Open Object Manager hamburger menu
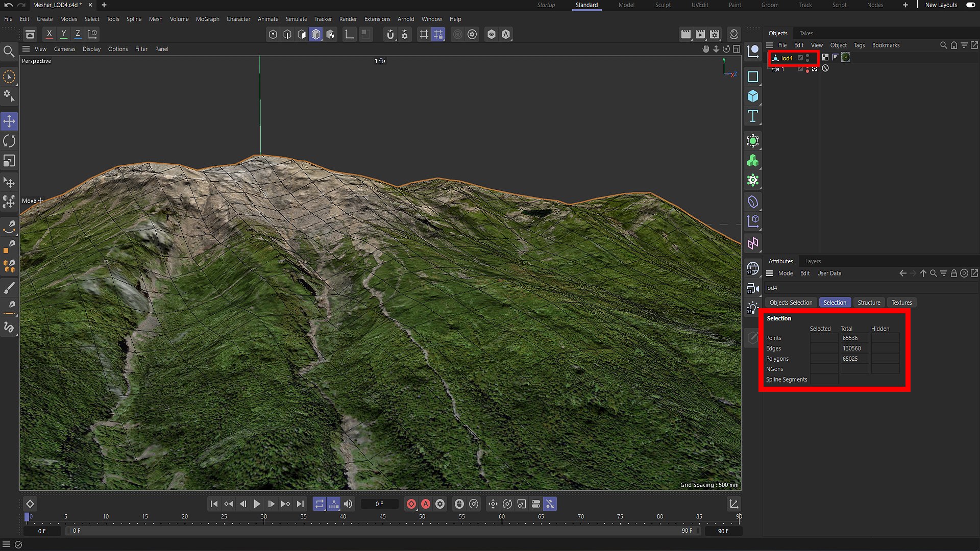This screenshot has width=980, height=551. [x=770, y=45]
